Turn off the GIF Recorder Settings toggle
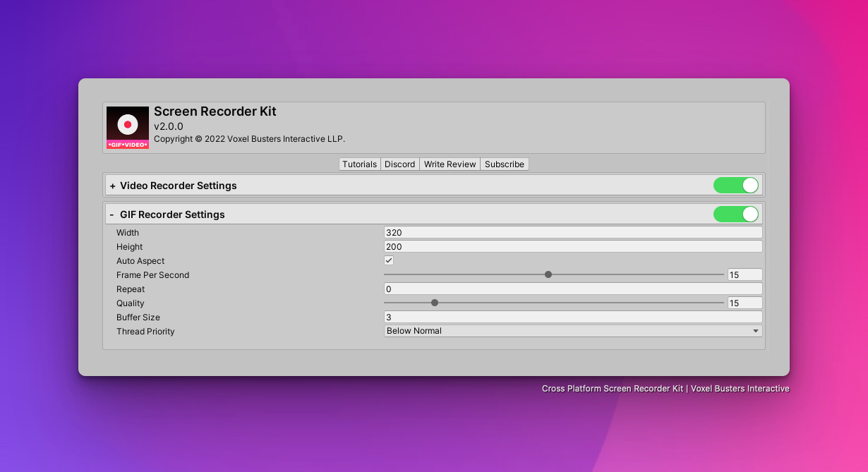 click(x=735, y=214)
